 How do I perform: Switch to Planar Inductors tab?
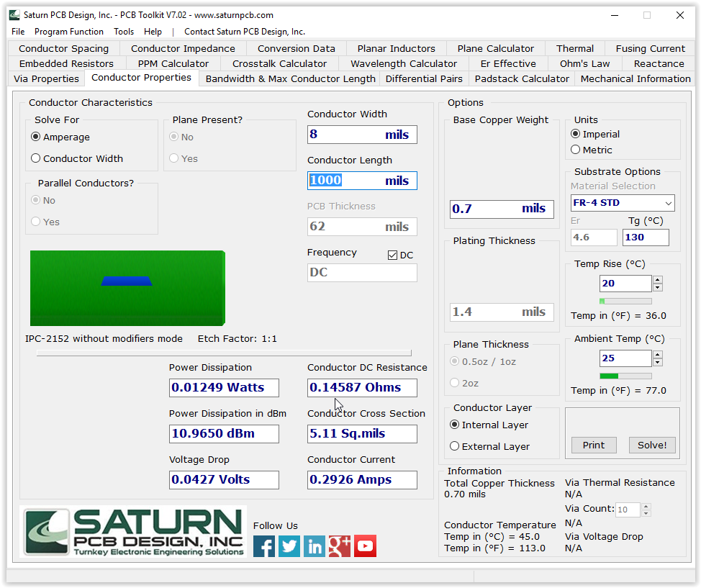(396, 48)
